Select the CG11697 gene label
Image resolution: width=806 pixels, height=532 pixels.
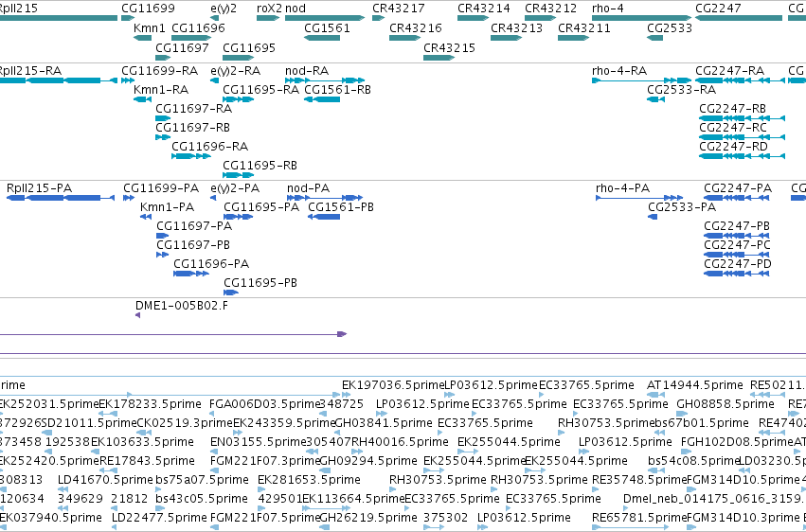pyautogui.click(x=182, y=47)
